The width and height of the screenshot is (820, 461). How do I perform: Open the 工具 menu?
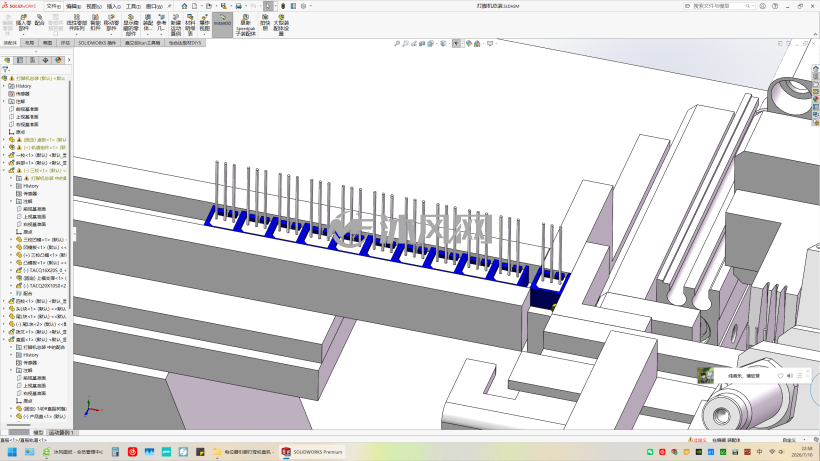pyautogui.click(x=133, y=6)
